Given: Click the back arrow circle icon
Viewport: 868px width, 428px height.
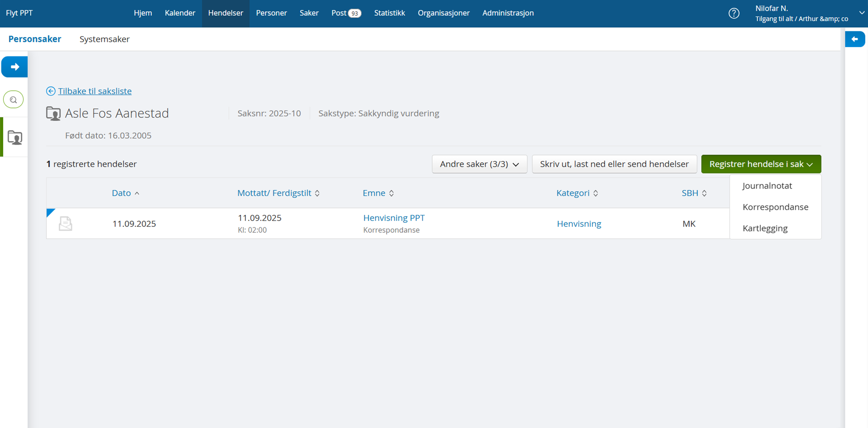Looking at the screenshot, I should (x=51, y=91).
